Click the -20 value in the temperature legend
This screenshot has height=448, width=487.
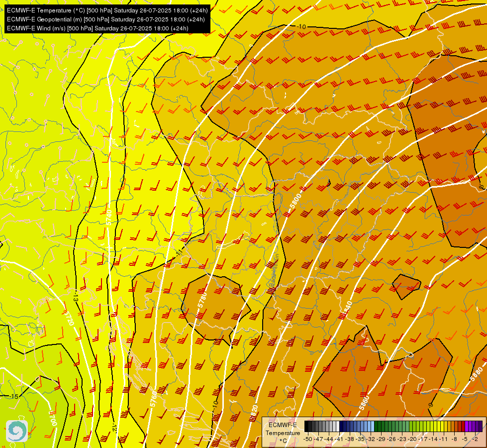pos(412,439)
